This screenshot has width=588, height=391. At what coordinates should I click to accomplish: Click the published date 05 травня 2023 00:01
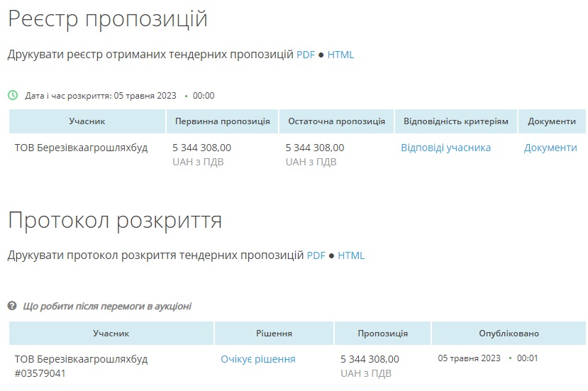pos(488,358)
